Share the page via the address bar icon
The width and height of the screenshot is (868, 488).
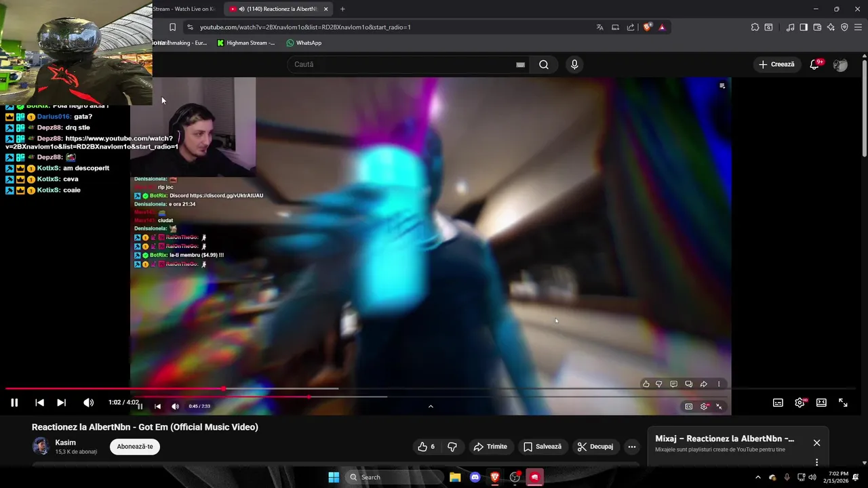(x=631, y=27)
